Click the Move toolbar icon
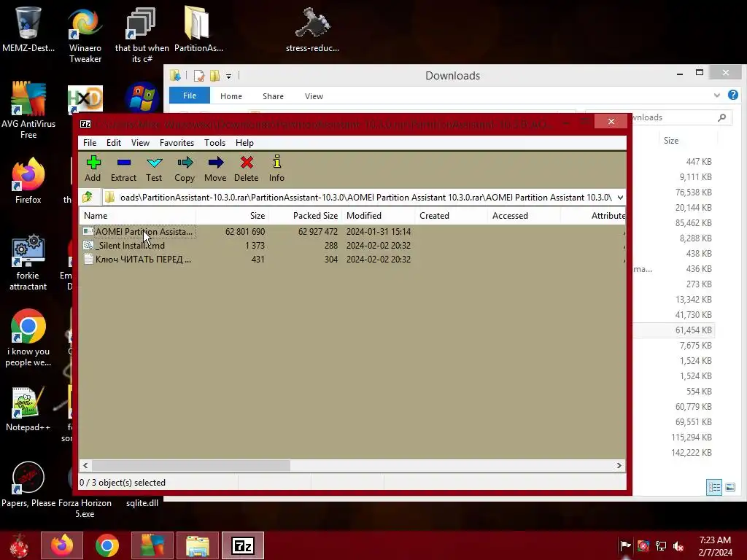This screenshot has width=747, height=560. tap(215, 168)
